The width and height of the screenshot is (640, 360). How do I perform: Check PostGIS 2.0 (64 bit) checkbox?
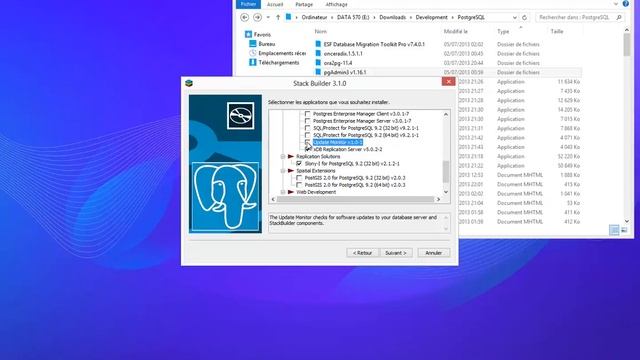(x=299, y=185)
